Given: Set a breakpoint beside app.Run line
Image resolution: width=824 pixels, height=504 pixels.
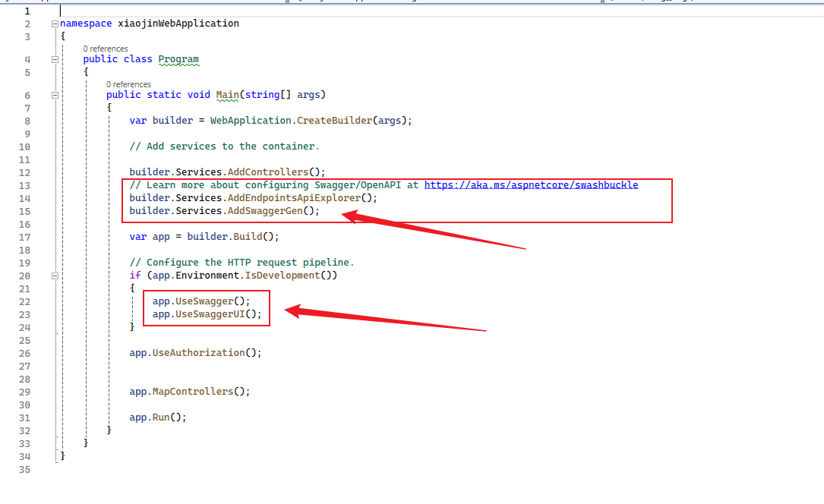Looking at the screenshot, I should tap(8, 417).
